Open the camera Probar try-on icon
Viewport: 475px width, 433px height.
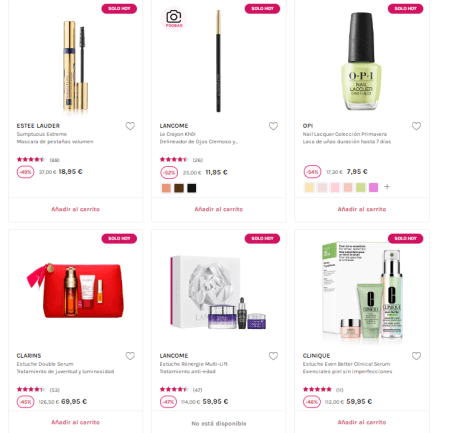174,19
